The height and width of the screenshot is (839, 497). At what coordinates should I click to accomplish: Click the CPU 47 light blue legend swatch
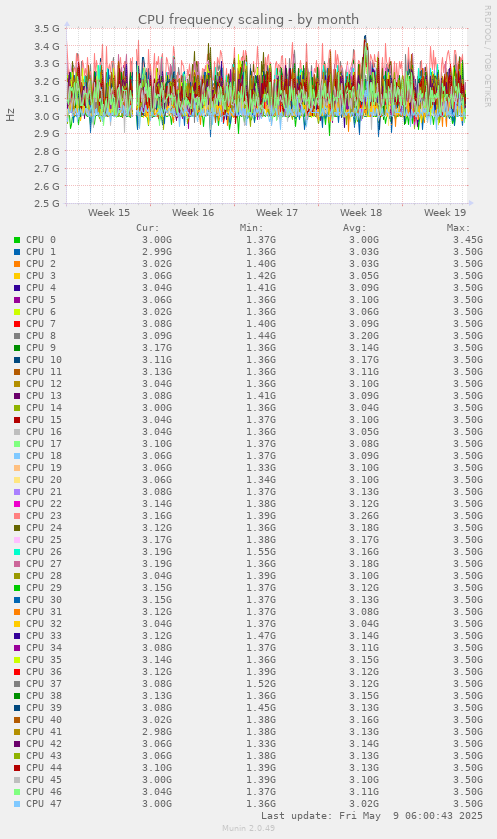17,804
